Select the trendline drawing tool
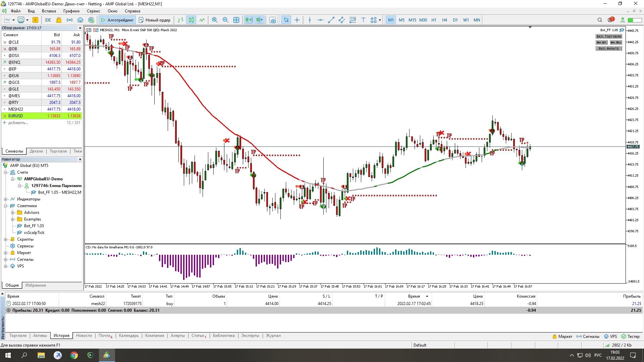This screenshot has width=644, height=362. coord(331,20)
